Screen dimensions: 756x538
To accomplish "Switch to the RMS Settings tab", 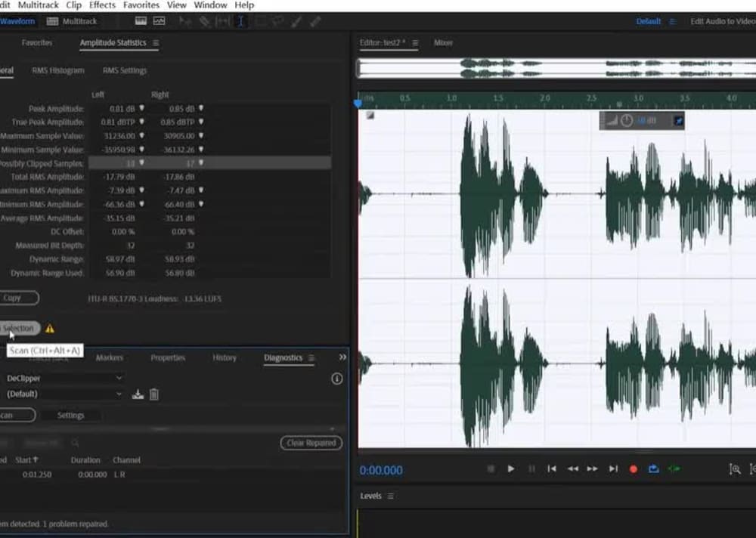I will click(125, 70).
